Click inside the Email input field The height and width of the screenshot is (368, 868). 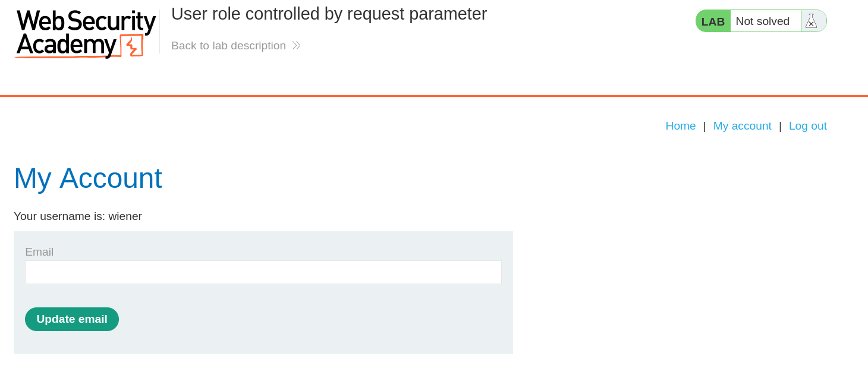[263, 272]
